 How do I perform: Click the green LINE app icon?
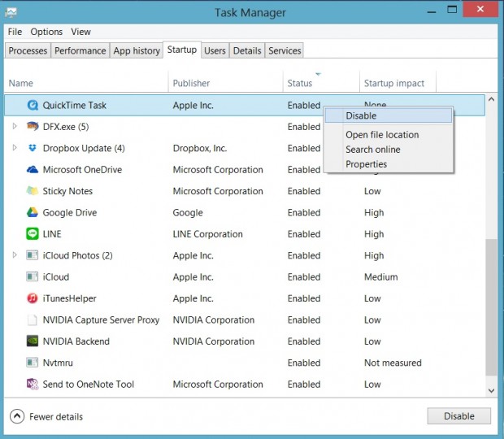click(33, 233)
